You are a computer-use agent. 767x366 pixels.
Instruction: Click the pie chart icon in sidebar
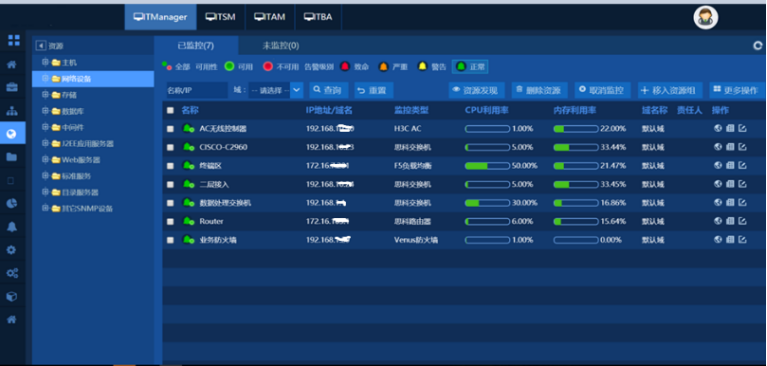point(12,204)
